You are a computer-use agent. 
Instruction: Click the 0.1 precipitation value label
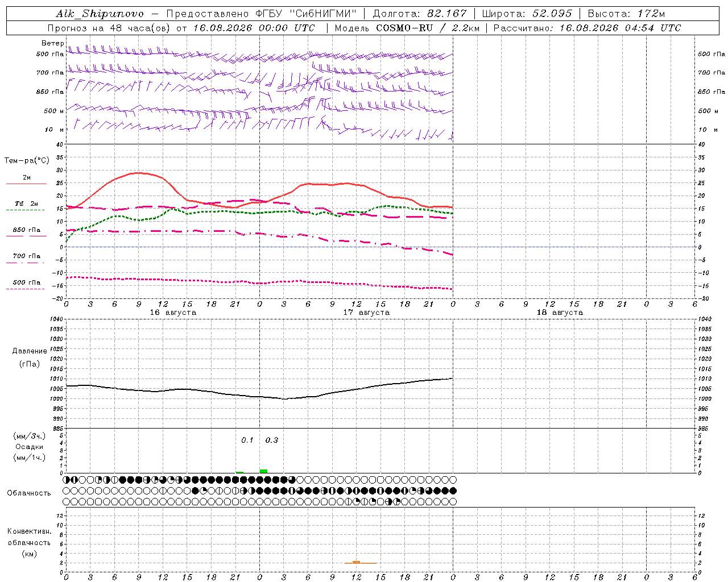(247, 440)
